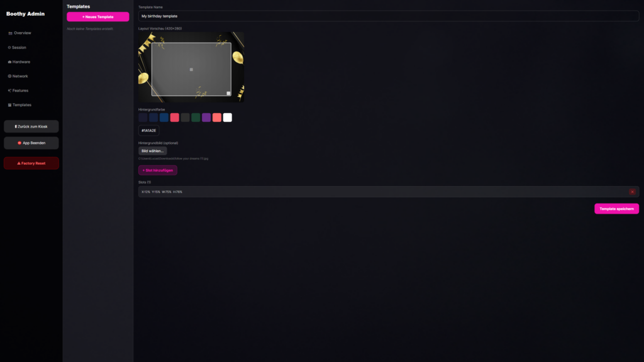Click the center handle of the photo slot
Viewport: 644px width, 362px height.
(191, 69)
